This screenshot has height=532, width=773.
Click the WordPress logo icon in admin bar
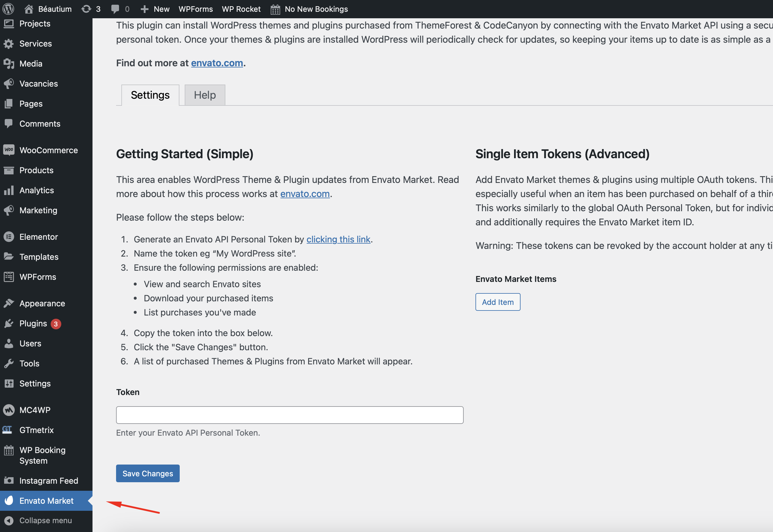tap(8, 9)
